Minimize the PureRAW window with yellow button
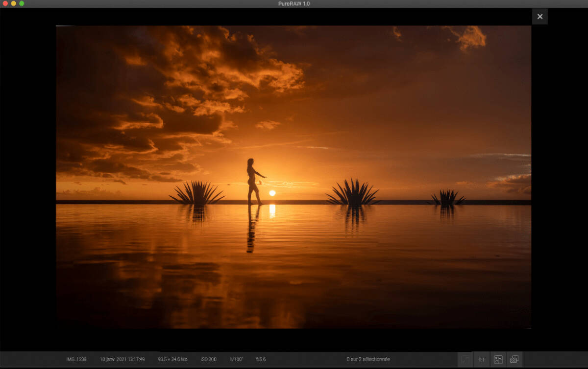This screenshot has width=588, height=369. tap(13, 3)
